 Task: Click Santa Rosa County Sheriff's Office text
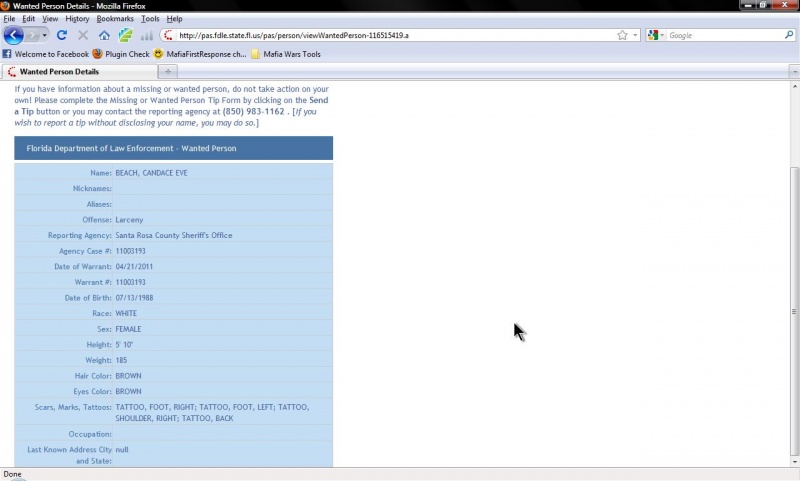(x=173, y=235)
